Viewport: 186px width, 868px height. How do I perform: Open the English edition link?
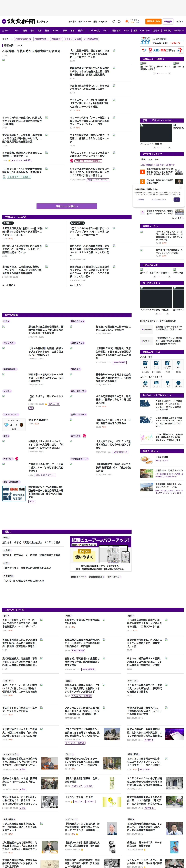pos(103,22)
